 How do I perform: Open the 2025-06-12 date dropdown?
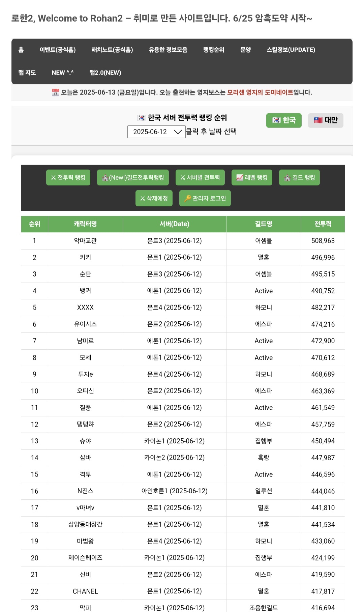(x=156, y=132)
